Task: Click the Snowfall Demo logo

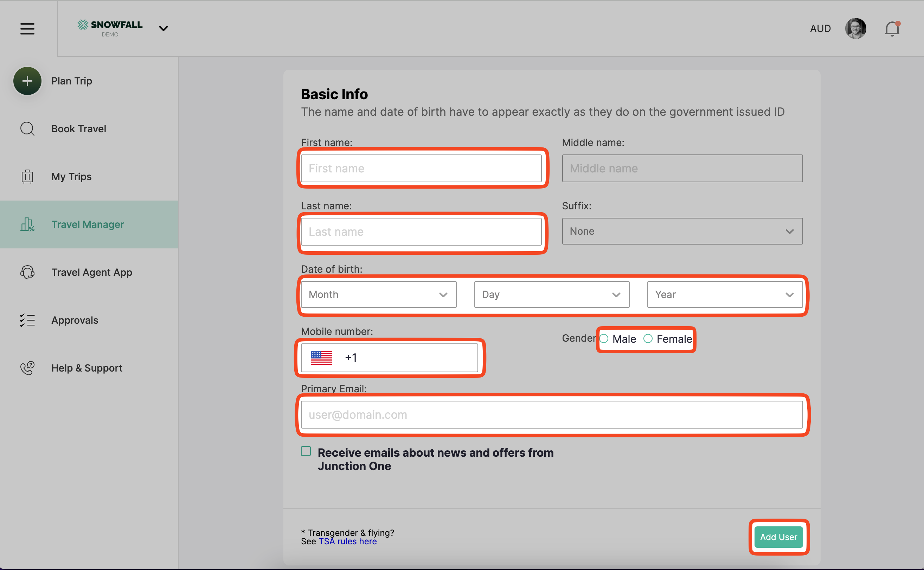Action: (110, 28)
